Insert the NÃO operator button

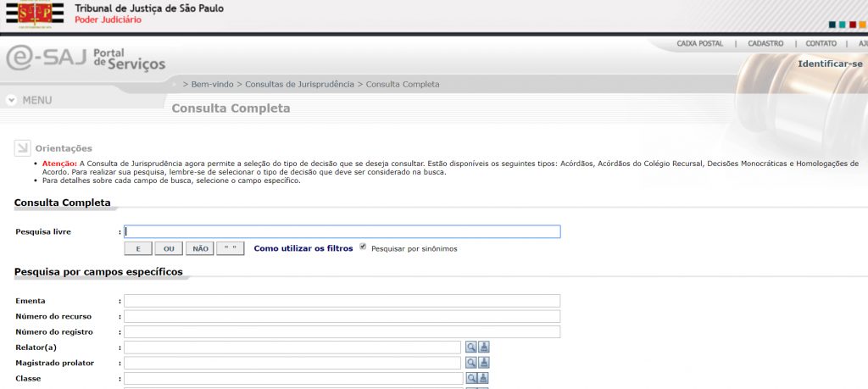click(200, 248)
